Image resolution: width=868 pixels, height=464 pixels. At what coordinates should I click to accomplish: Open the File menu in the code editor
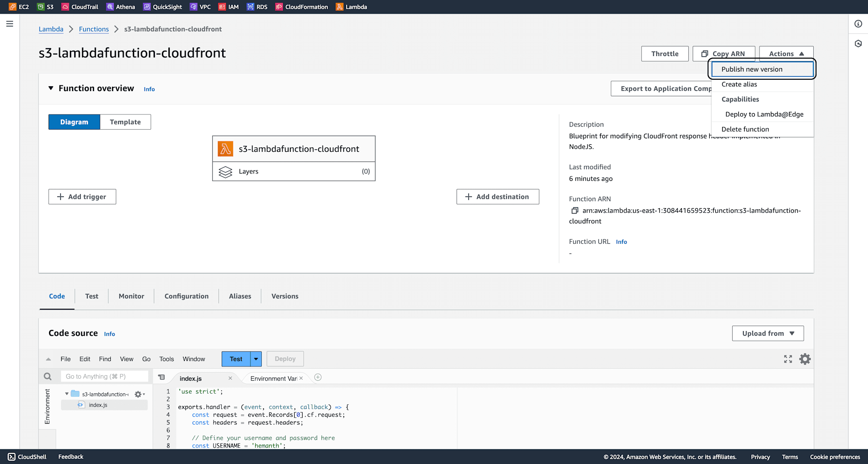point(66,359)
